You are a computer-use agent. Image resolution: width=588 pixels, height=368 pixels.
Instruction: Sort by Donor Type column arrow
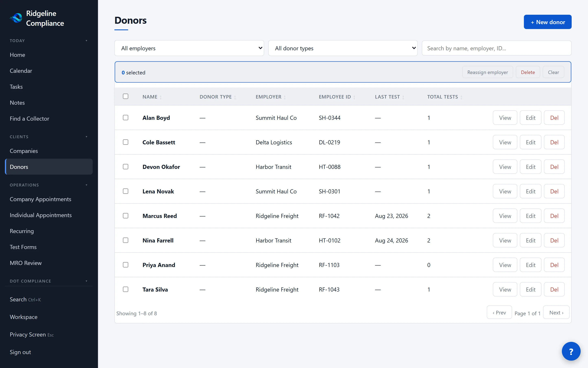pyautogui.click(x=235, y=97)
